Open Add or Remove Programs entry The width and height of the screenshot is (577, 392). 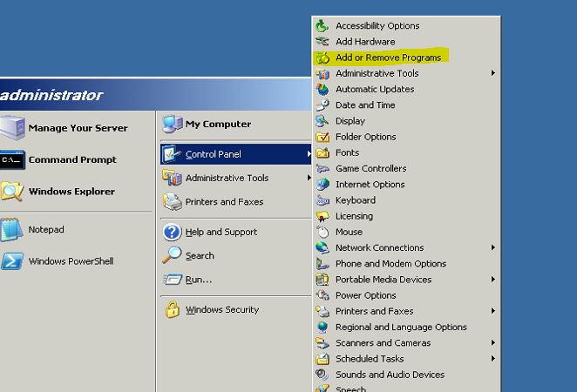(x=407, y=57)
